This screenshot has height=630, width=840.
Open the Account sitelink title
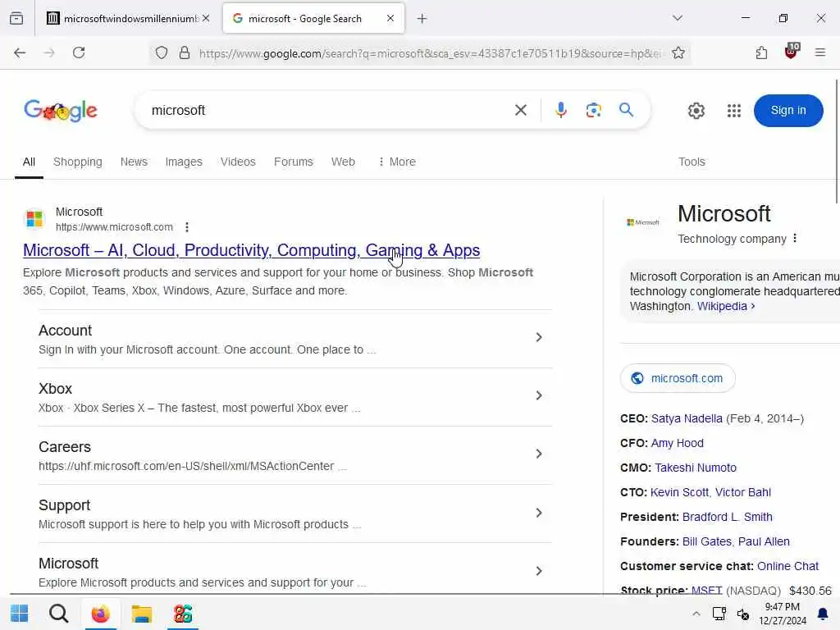pos(65,331)
